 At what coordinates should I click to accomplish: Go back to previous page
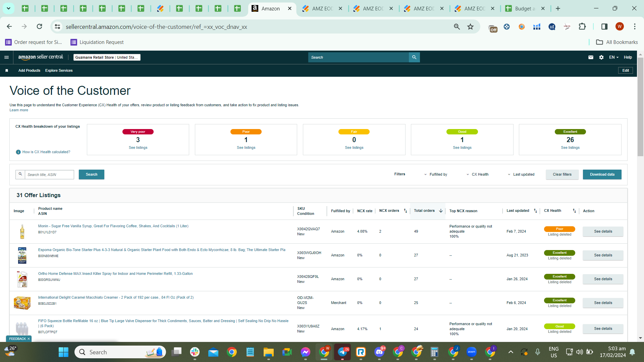click(x=9, y=26)
